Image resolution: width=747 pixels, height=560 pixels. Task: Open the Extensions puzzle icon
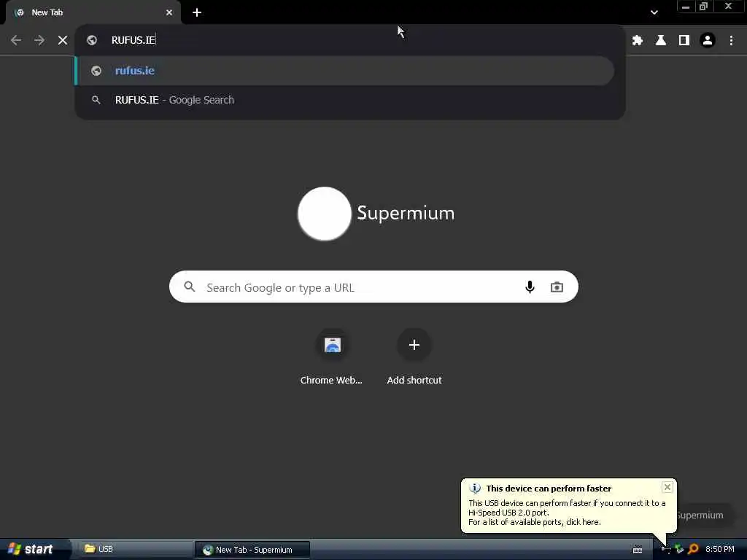pos(638,41)
